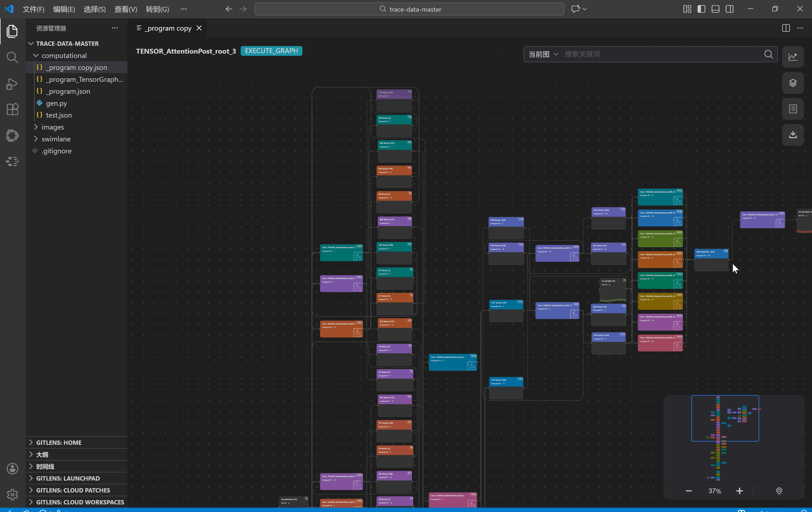The width and height of the screenshot is (812, 512).
Task: Open Run and Debug view
Action: (12, 84)
